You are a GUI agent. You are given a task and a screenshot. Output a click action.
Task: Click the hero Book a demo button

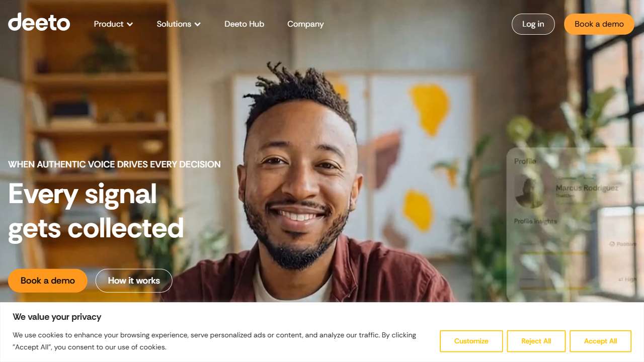(x=48, y=281)
